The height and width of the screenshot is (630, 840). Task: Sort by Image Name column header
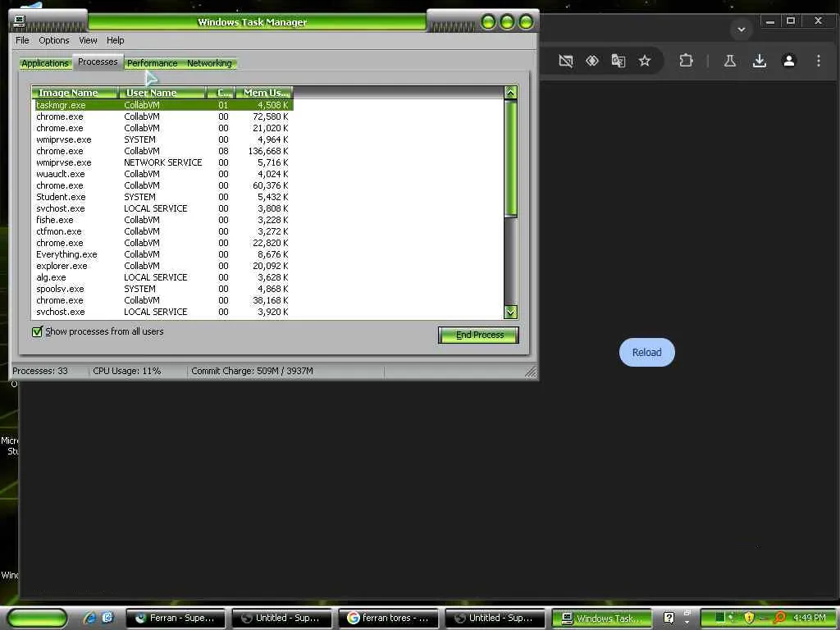[75, 93]
